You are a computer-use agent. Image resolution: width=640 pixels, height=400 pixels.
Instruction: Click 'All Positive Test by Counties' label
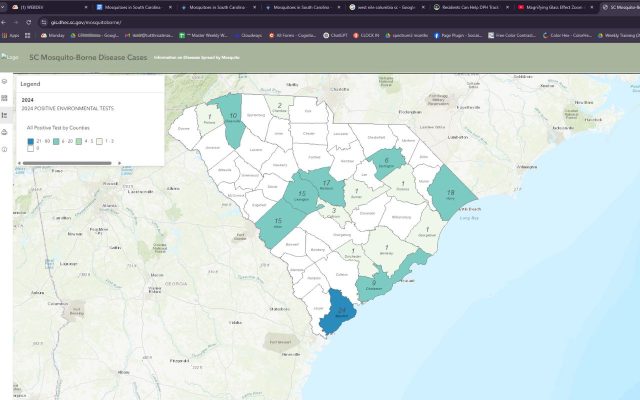point(58,128)
